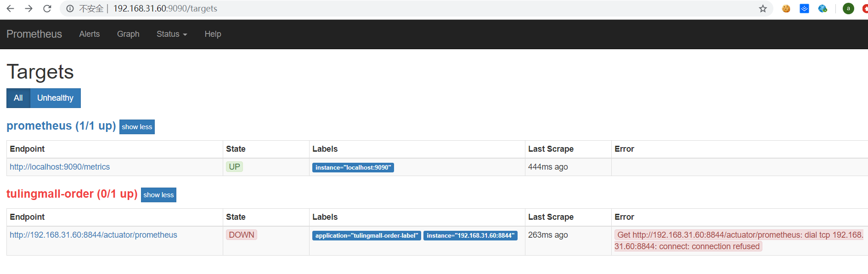Screen dimensions: 868x274
Task: Click the not-secure info icon in address bar
Action: coord(70,8)
